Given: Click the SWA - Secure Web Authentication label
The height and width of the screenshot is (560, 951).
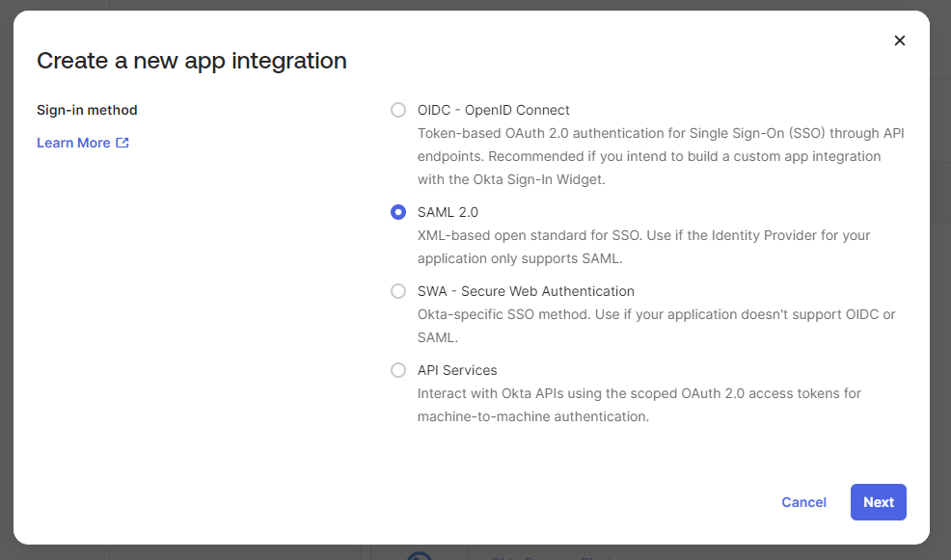Looking at the screenshot, I should click(526, 290).
